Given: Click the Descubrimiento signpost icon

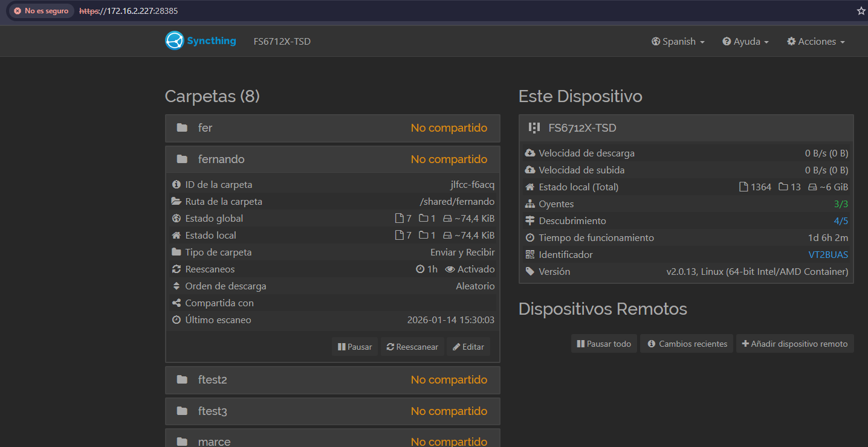Looking at the screenshot, I should tap(530, 221).
